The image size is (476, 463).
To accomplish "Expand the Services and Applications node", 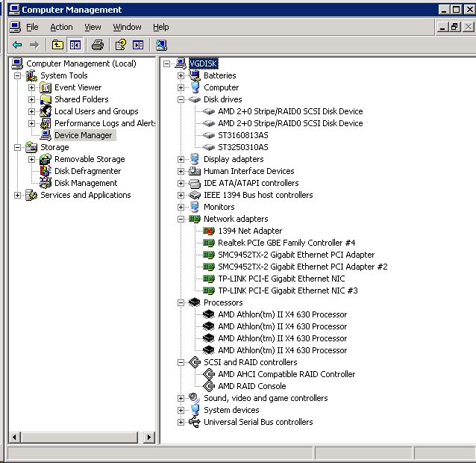I will (x=18, y=195).
